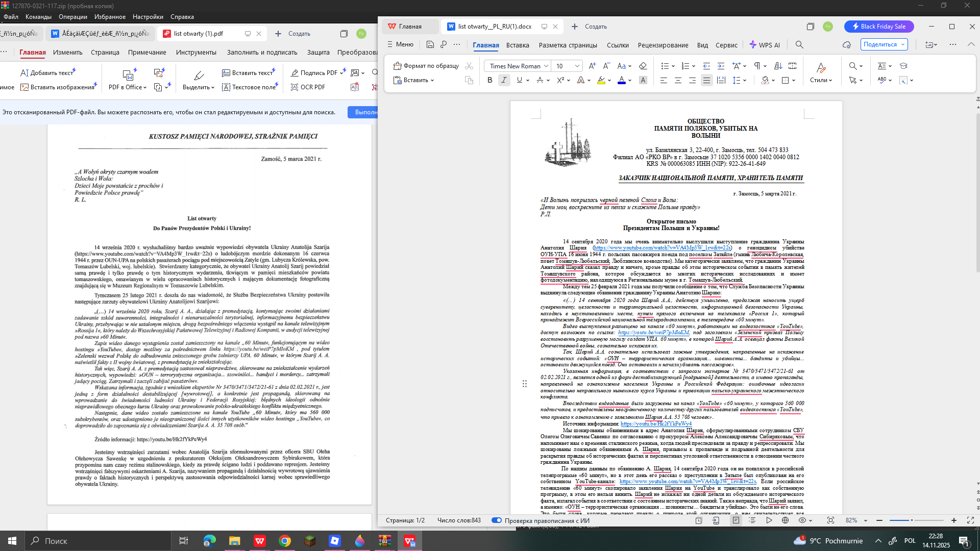Click Format Painter 'Формат по образцу'
The image size is (980, 551).
[x=426, y=66]
